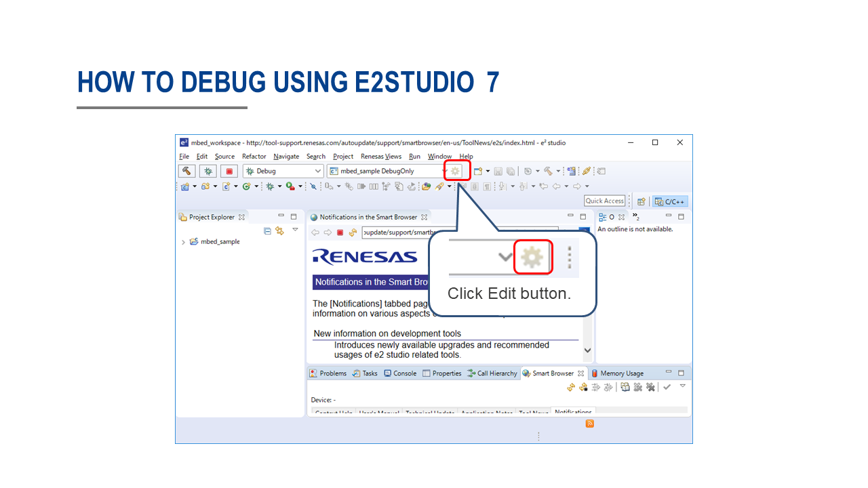This screenshot has width=868, height=488.
Task: Click the Save All toolbar icon
Action: [x=511, y=171]
